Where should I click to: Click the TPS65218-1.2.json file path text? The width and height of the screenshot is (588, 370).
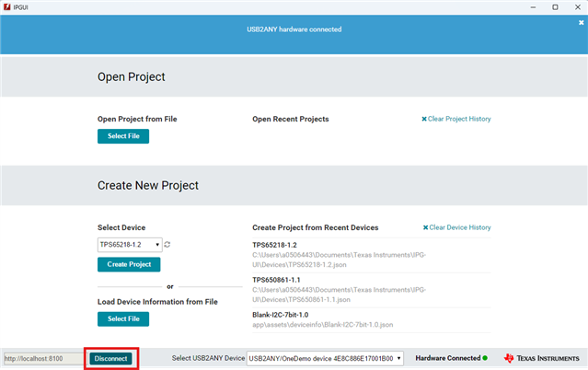339,260
